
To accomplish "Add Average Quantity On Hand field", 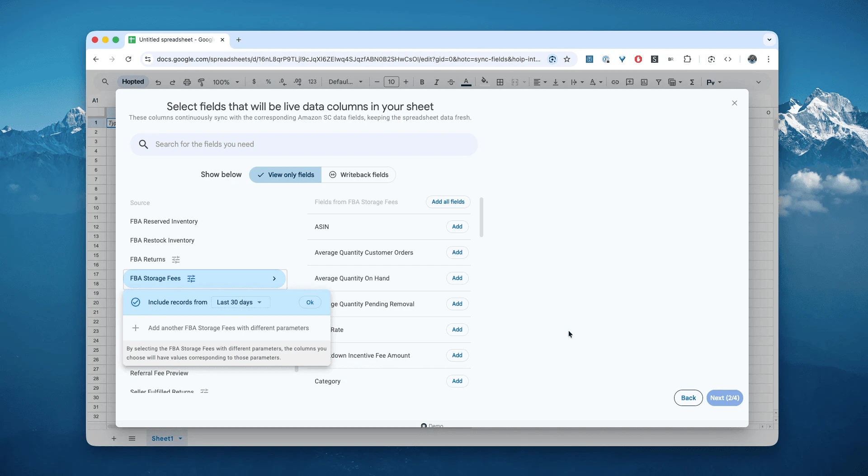I will click(457, 278).
